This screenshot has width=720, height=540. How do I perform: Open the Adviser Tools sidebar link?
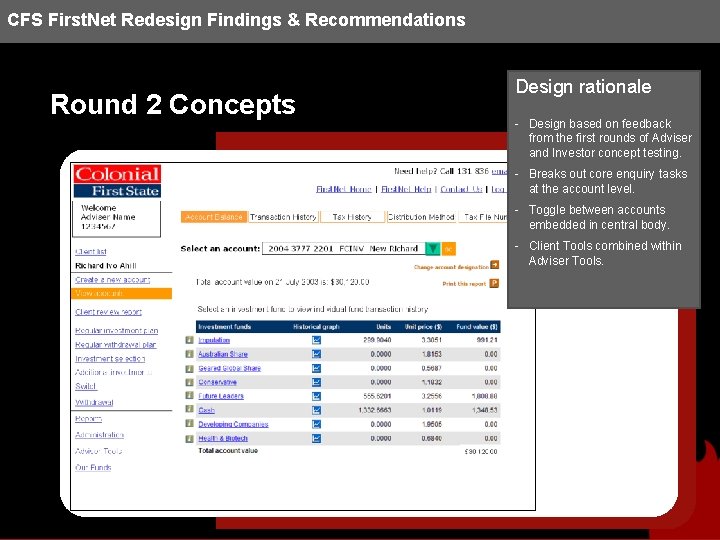point(99,451)
